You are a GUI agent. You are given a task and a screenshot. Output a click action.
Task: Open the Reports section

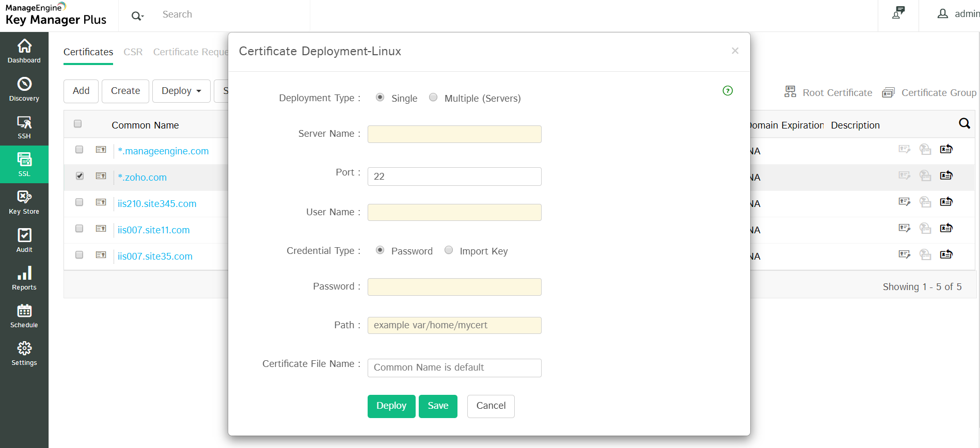pyautogui.click(x=24, y=278)
